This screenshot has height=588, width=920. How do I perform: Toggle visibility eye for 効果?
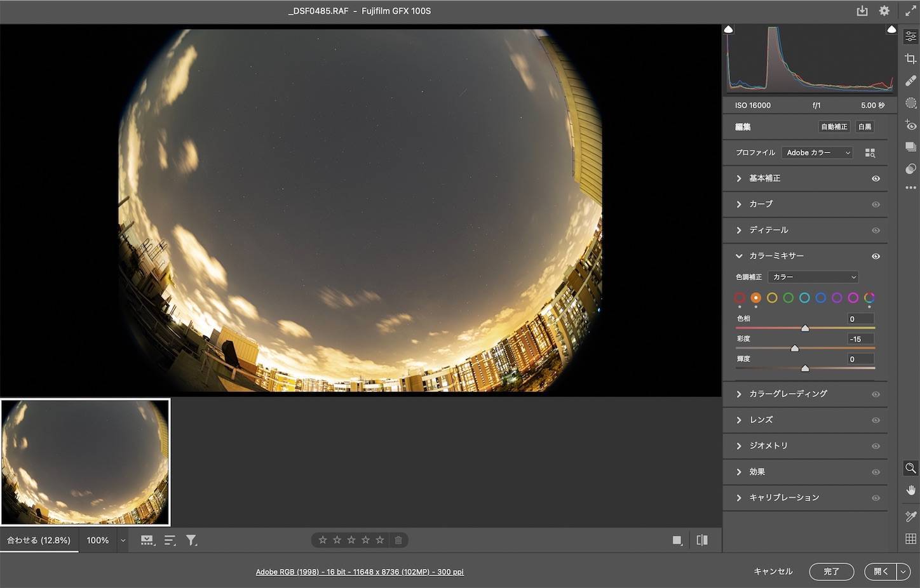(876, 472)
